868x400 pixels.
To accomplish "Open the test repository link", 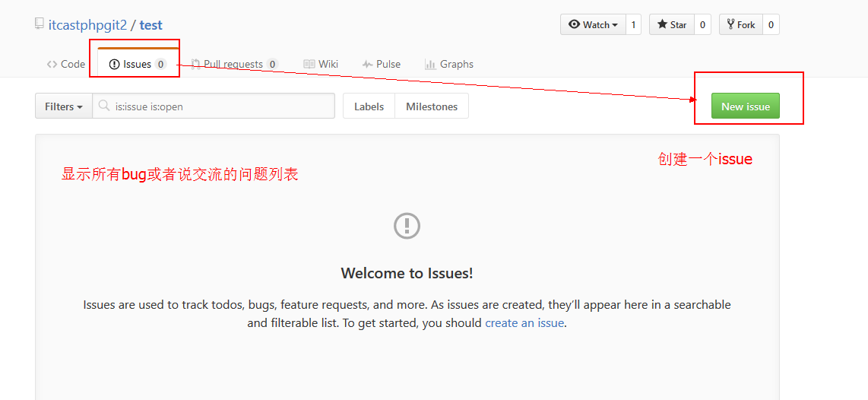I will 150,25.
